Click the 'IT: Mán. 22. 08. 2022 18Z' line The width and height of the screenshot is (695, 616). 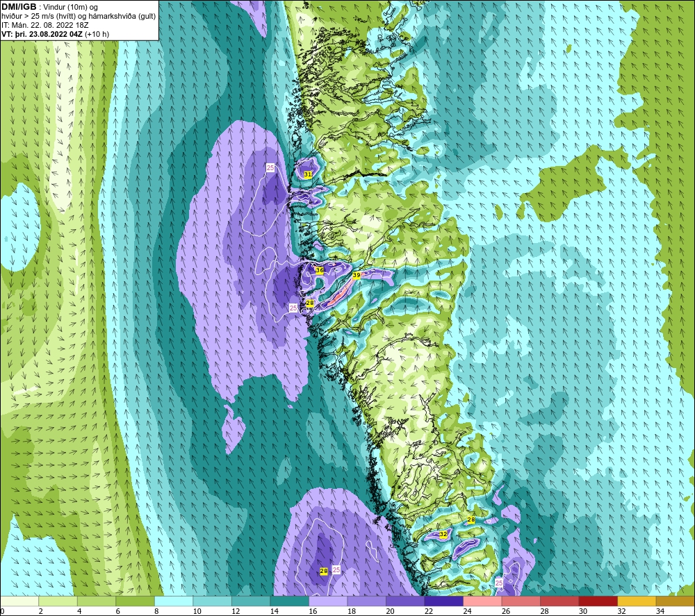[x=44, y=25]
